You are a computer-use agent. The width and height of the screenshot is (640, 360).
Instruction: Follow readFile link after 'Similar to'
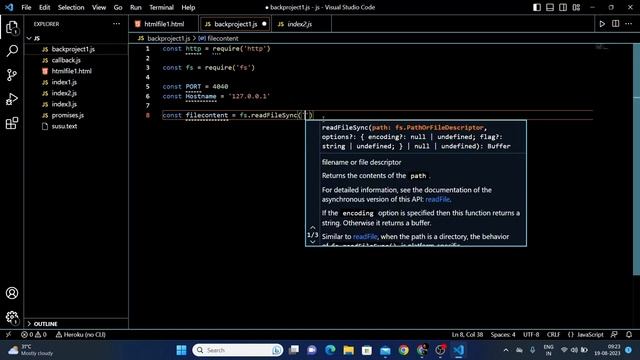365,237
